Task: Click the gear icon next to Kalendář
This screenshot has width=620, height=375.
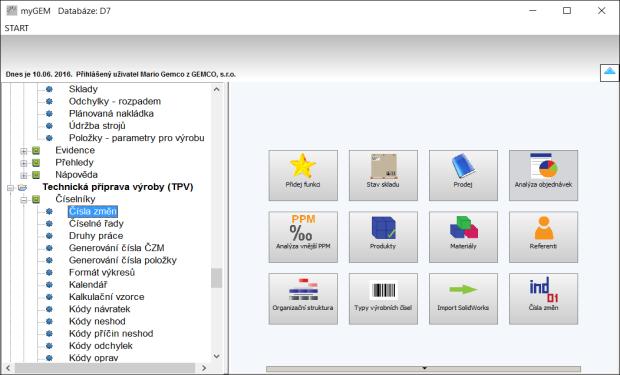Action: point(49,284)
